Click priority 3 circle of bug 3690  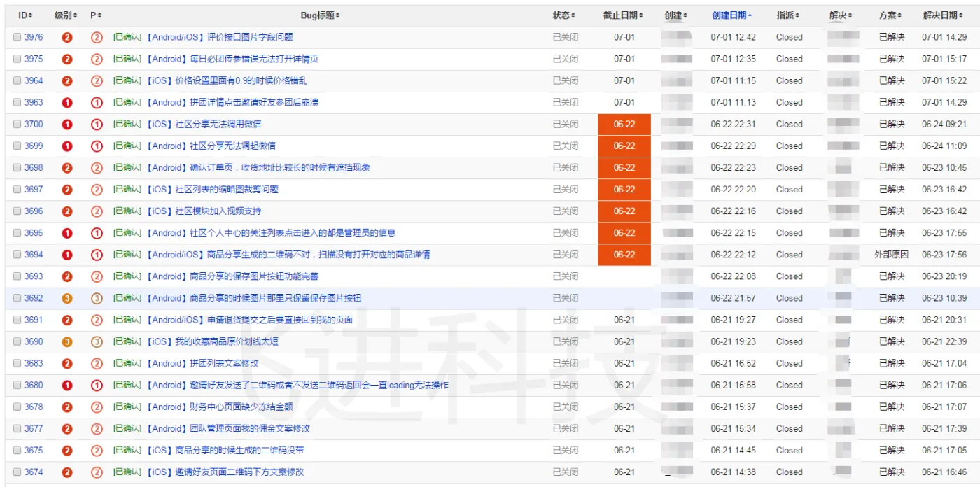[97, 342]
